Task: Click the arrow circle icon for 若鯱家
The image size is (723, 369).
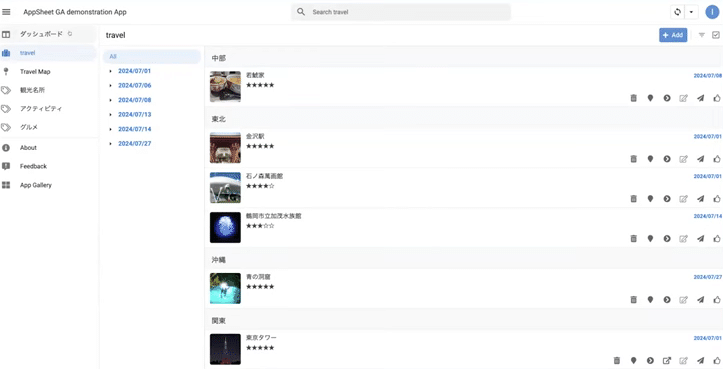Action: coord(667,98)
